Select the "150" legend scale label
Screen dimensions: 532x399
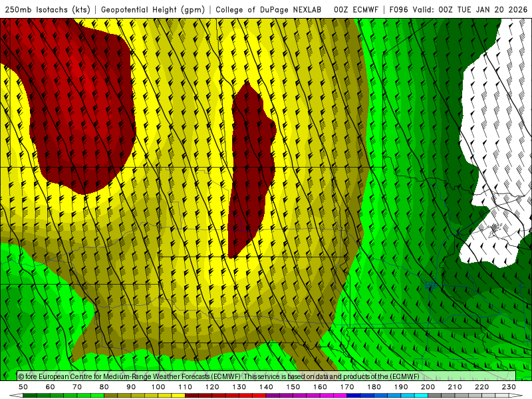(293, 387)
